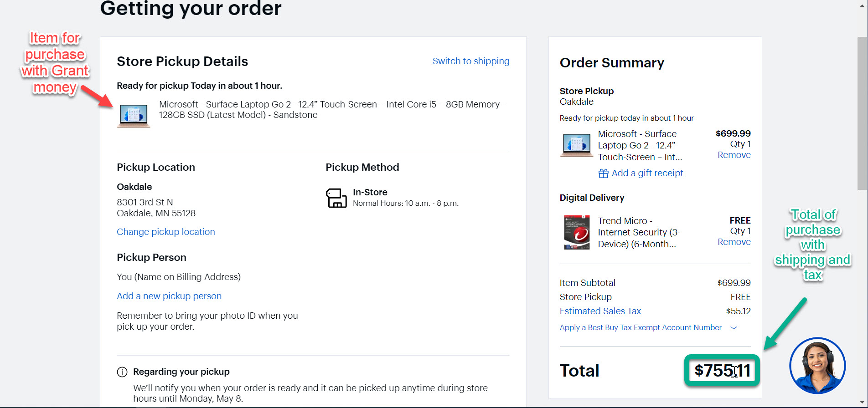Expand the Tax Exempt Account Number chevron
The width and height of the screenshot is (868, 408).
(x=734, y=328)
